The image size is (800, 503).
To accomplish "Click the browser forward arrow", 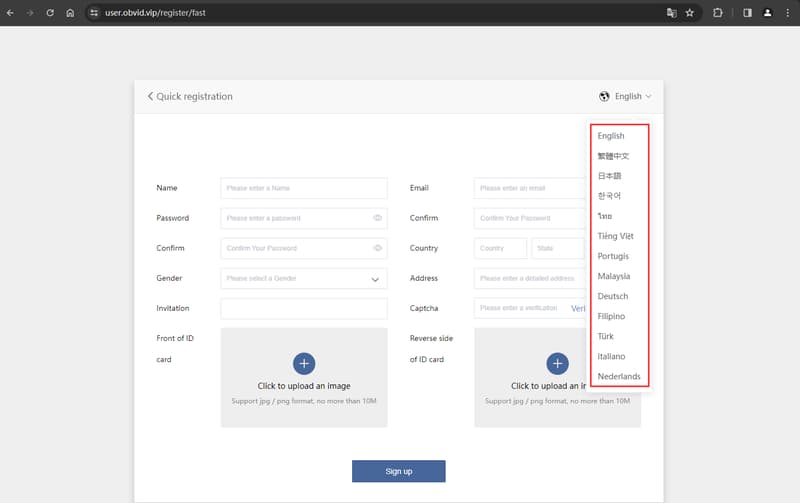I will pyautogui.click(x=30, y=13).
